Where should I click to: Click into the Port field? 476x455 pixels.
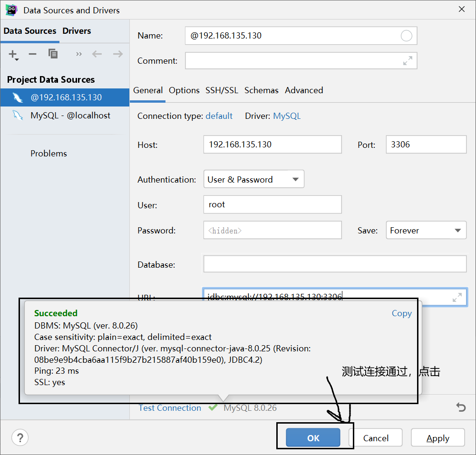click(x=426, y=145)
